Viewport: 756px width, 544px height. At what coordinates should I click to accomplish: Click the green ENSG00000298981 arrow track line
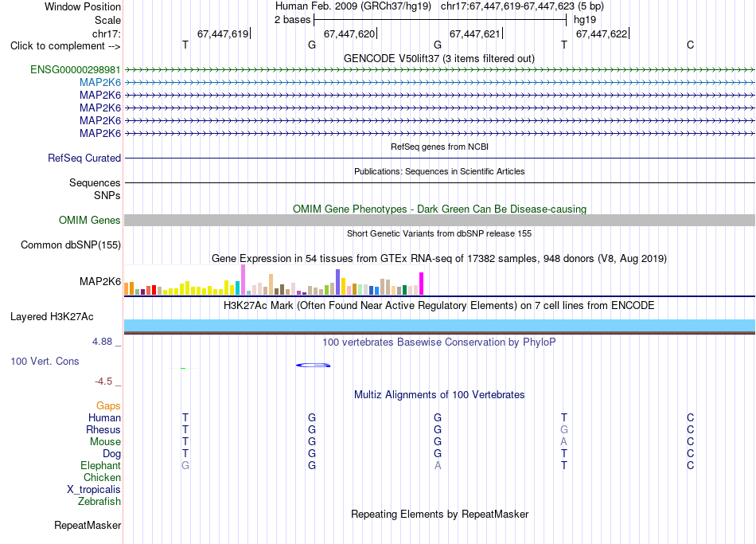(x=440, y=70)
